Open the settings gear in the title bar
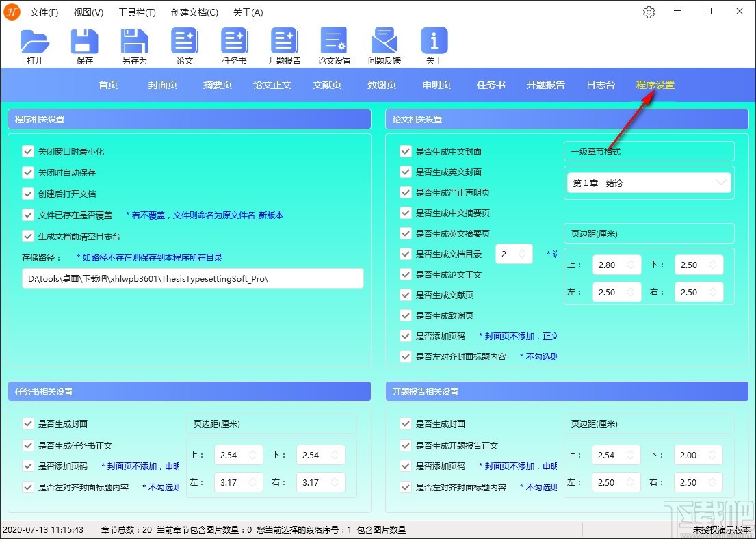The width and height of the screenshot is (756, 539). pyautogui.click(x=649, y=12)
